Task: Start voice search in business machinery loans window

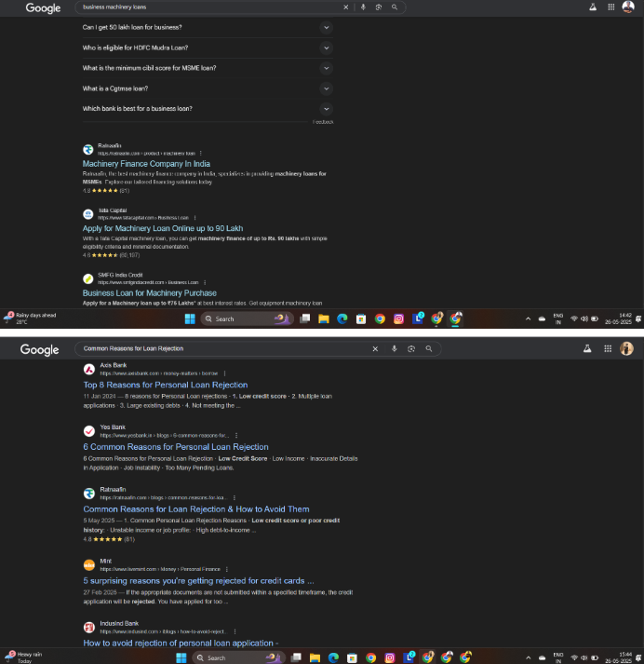Action: tap(363, 7)
